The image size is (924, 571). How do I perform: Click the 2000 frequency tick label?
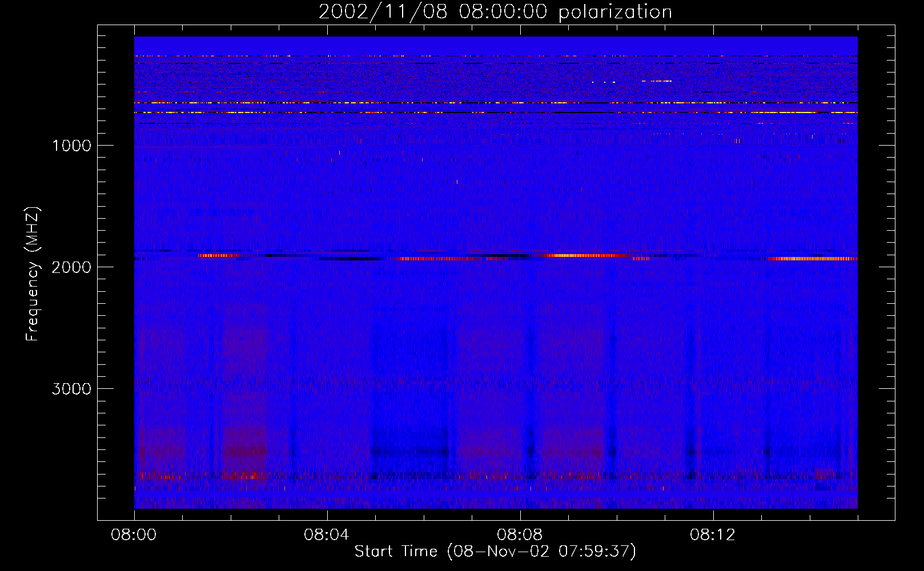pyautogui.click(x=71, y=267)
